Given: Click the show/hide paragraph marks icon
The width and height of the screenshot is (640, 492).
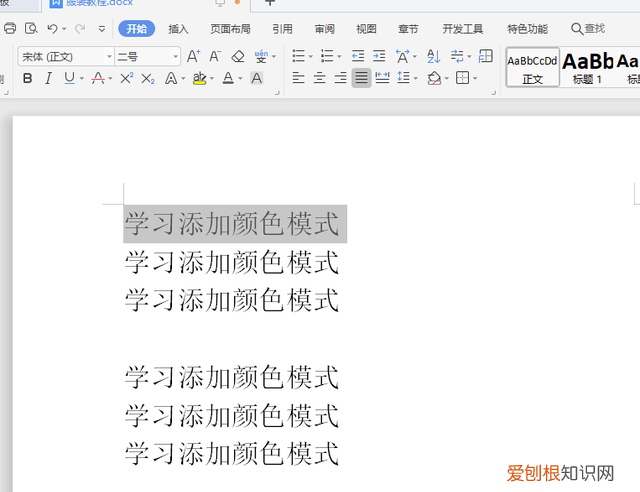Looking at the screenshot, I should coord(457,56).
